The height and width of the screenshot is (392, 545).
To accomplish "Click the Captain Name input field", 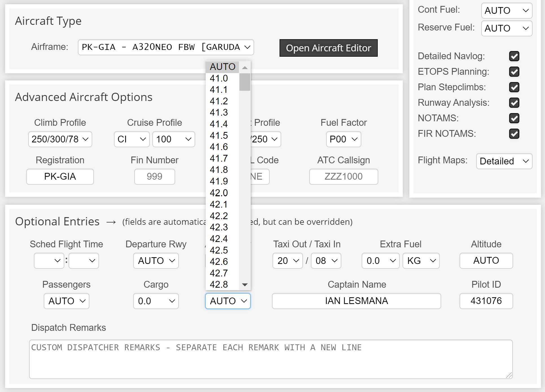I will point(356,301).
